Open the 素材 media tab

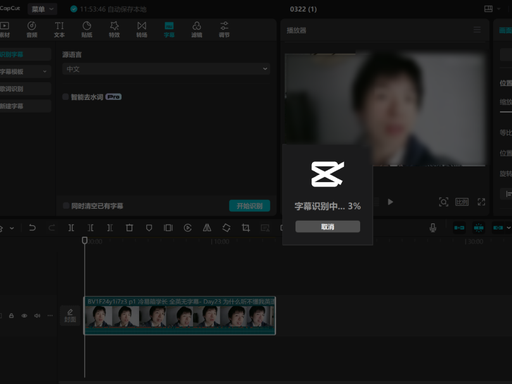pyautogui.click(x=4, y=29)
